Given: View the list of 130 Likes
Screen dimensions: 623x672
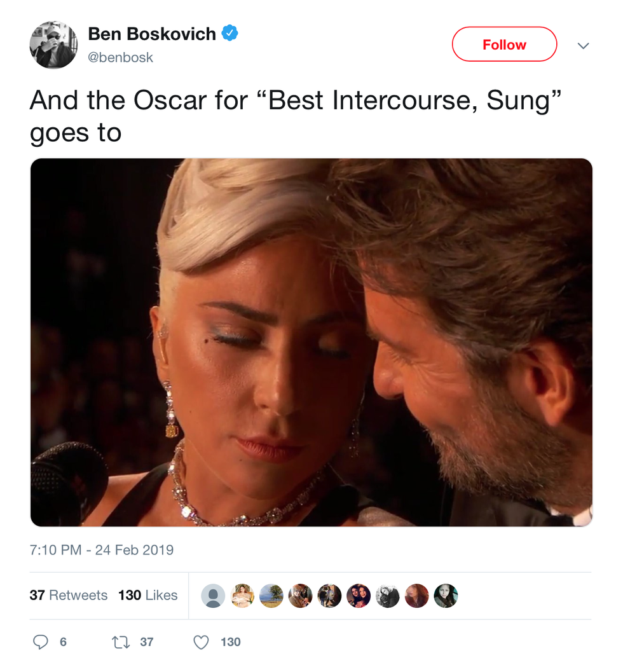Looking at the screenshot, I should pyautogui.click(x=148, y=596).
